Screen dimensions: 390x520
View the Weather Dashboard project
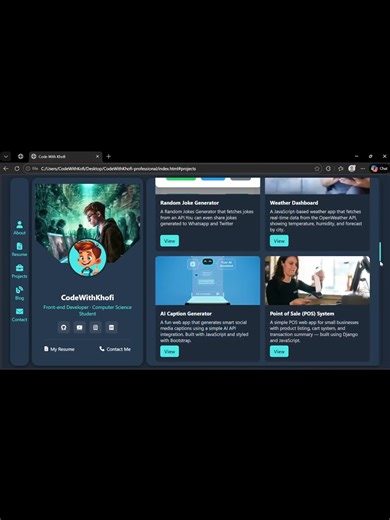(279, 241)
